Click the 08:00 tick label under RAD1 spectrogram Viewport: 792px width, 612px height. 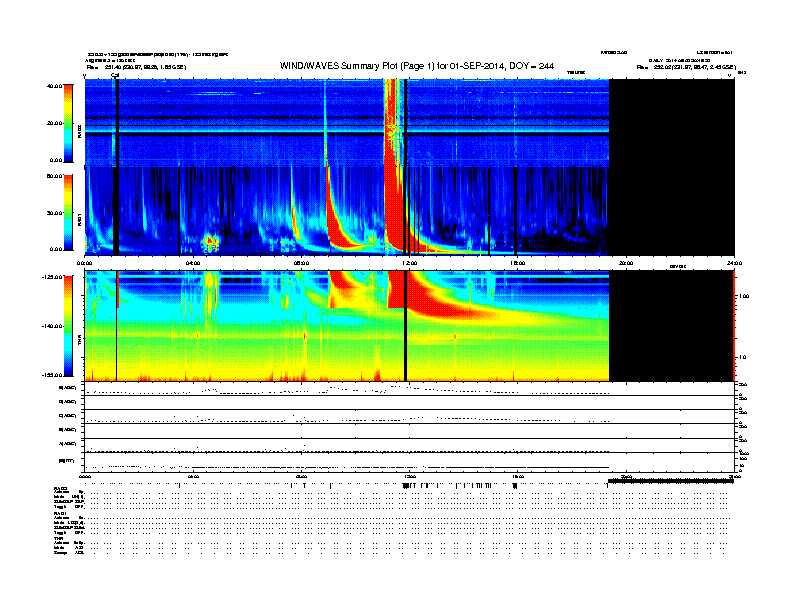coord(301,263)
